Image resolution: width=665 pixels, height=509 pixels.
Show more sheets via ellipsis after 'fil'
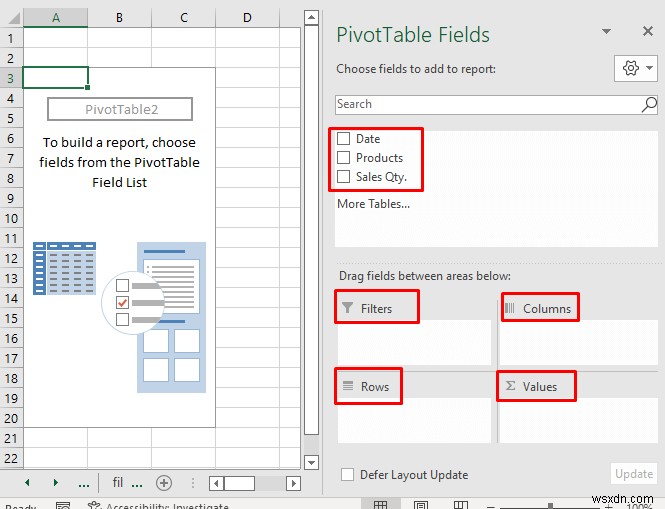[137, 484]
